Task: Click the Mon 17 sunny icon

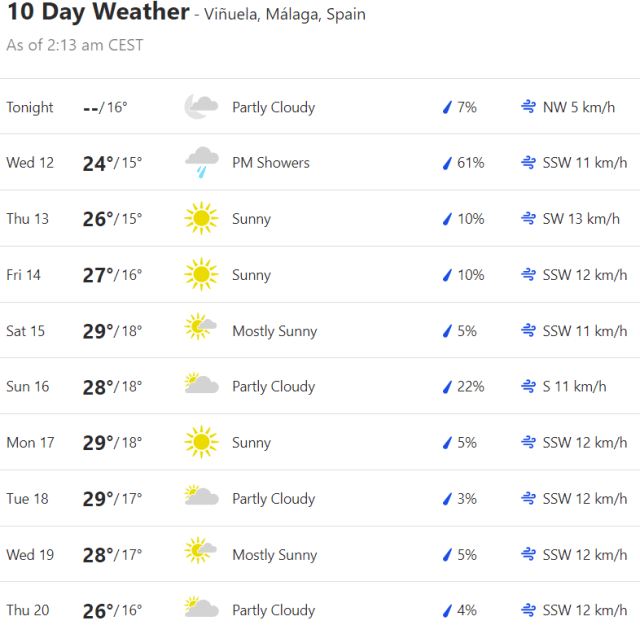Action: pyautogui.click(x=201, y=442)
